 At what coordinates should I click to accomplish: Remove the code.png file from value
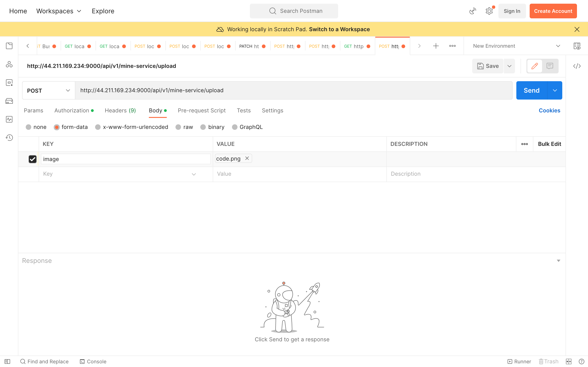pyautogui.click(x=247, y=158)
